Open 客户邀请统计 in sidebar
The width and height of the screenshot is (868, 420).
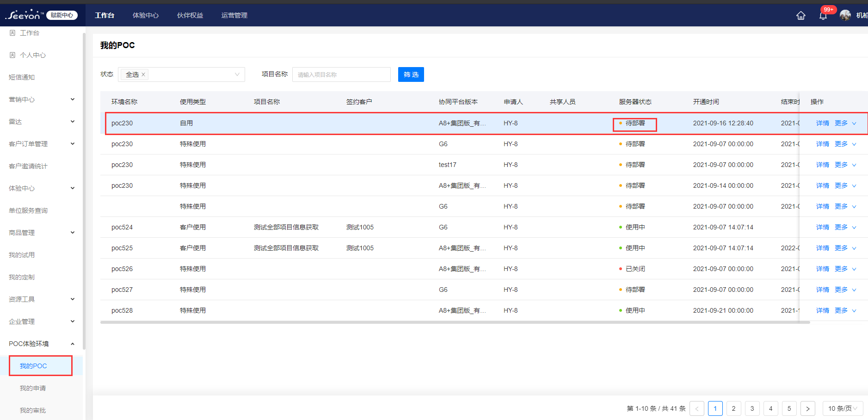[28, 166]
